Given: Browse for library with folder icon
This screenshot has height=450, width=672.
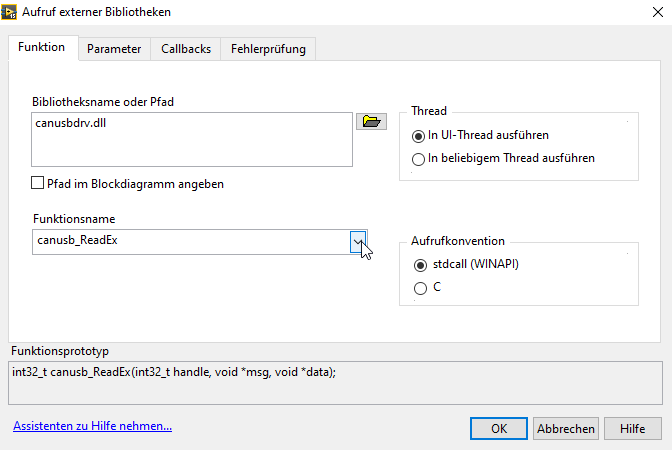Looking at the screenshot, I should [371, 122].
